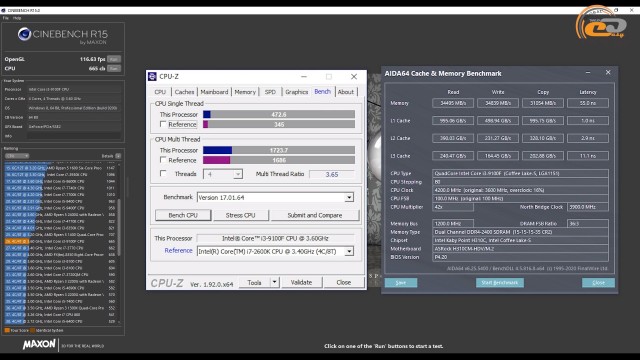
Task: Switch to the Graphics tab
Action: pos(297,92)
